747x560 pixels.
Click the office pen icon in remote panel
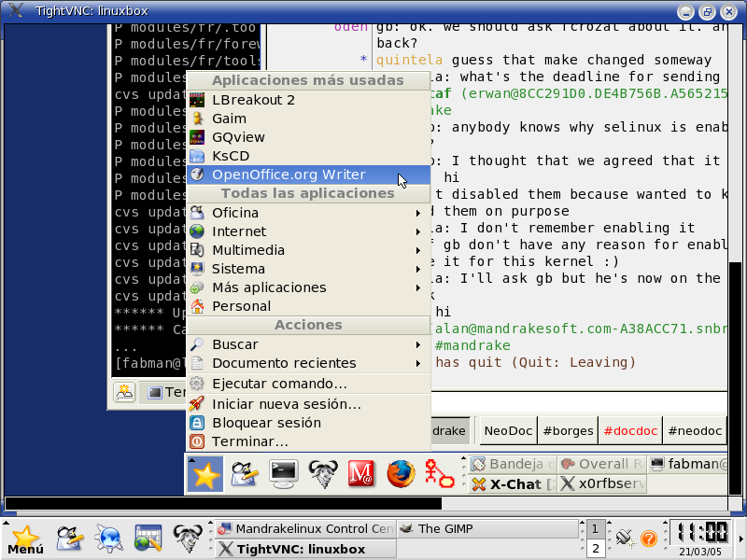(245, 474)
